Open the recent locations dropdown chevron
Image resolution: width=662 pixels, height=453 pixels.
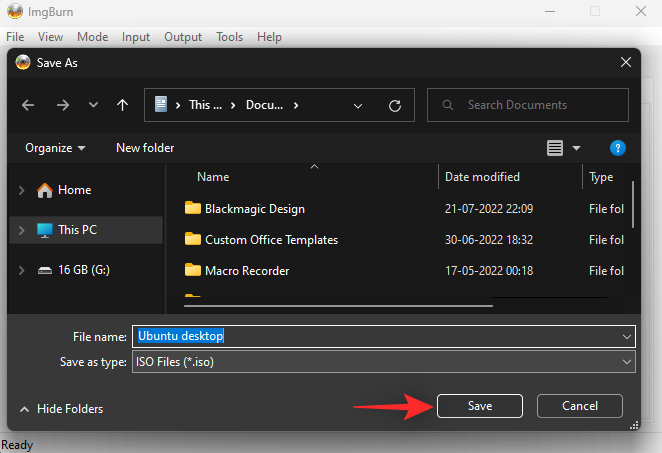[93, 105]
